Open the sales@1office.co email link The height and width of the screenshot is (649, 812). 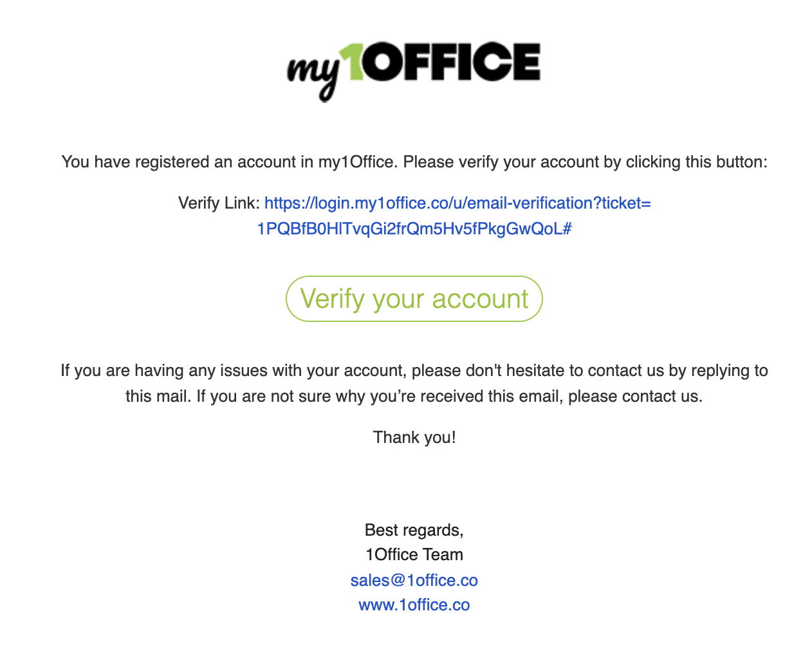(x=414, y=580)
